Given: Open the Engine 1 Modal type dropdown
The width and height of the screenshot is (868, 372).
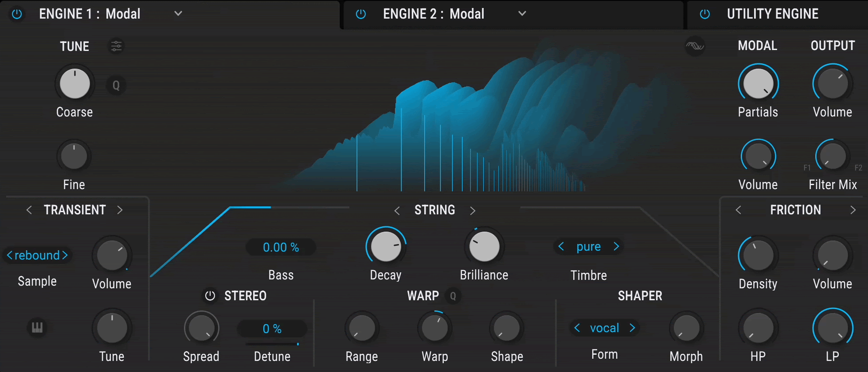Looking at the screenshot, I should [178, 14].
